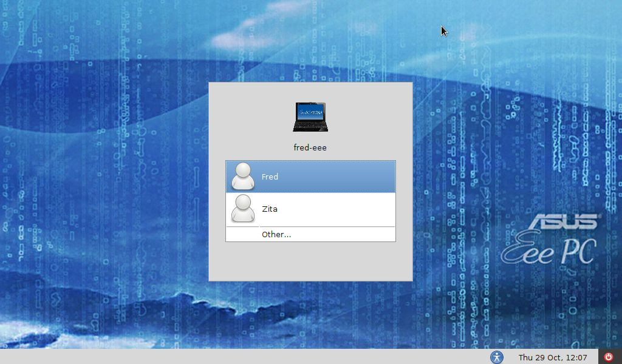This screenshot has height=364, width=622.
Task: Choose the Other... login option
Action: [310, 235]
